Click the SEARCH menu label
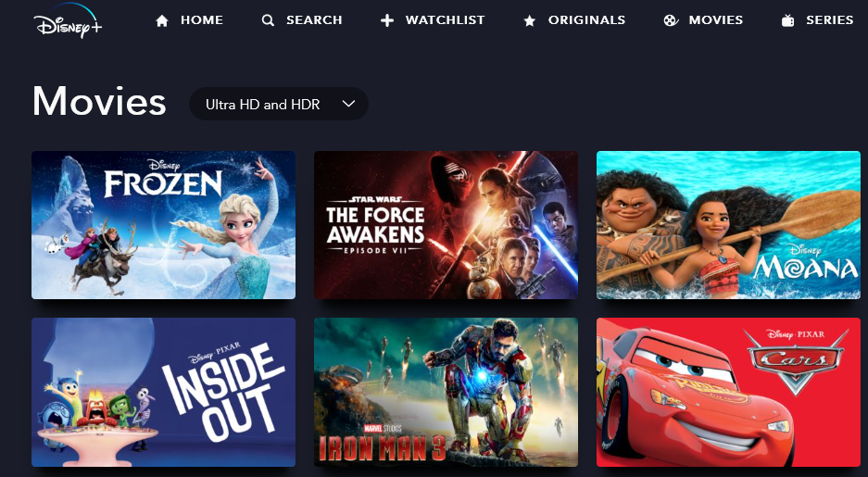Image resolution: width=868 pixels, height=477 pixels. tap(314, 20)
